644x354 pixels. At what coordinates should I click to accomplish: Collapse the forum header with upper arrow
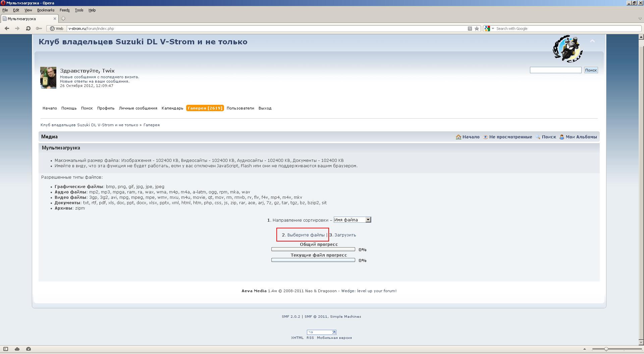592,41
